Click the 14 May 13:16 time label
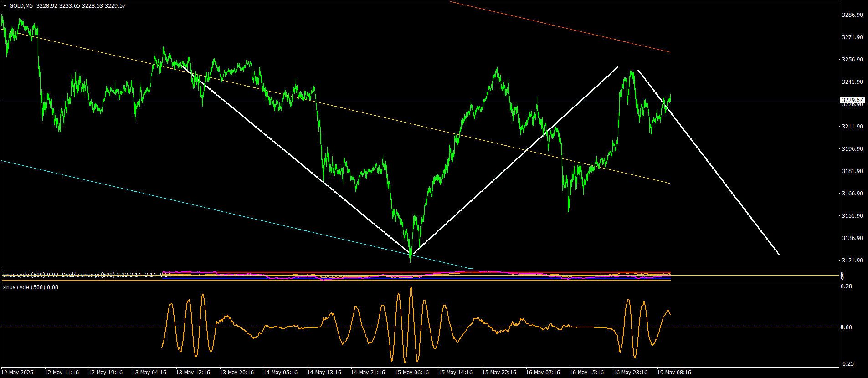 [x=324, y=373]
